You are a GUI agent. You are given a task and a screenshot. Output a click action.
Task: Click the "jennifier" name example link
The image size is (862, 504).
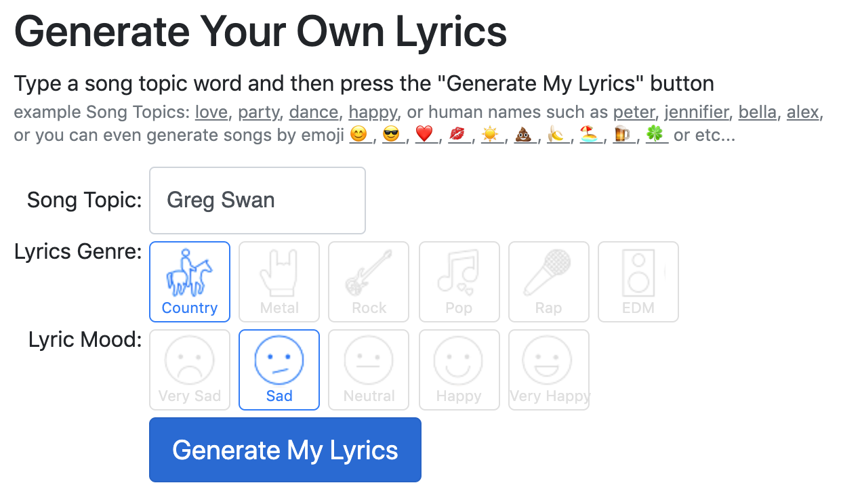point(696,112)
